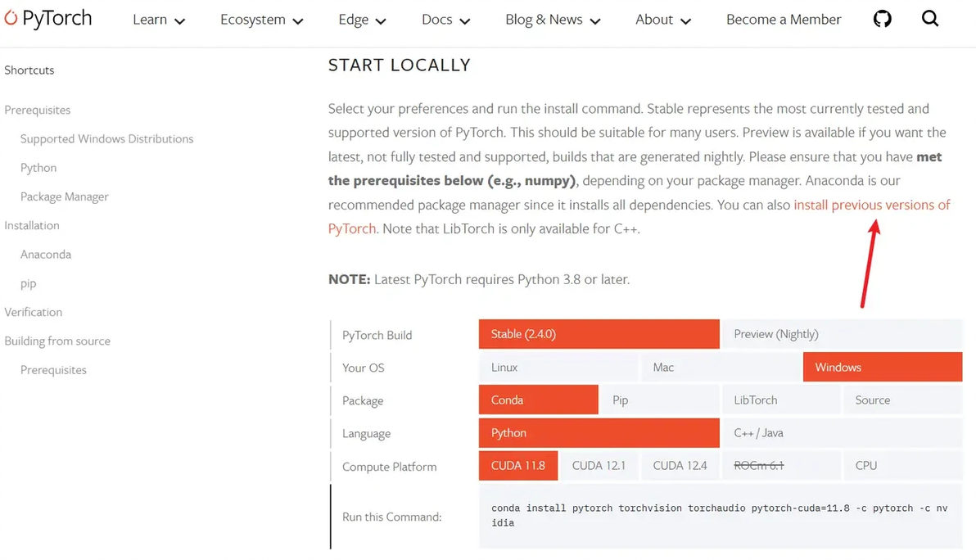Viewport: 976px width, 560px height.
Task: Open install previous versions of PyTorch link
Action: coord(871,205)
